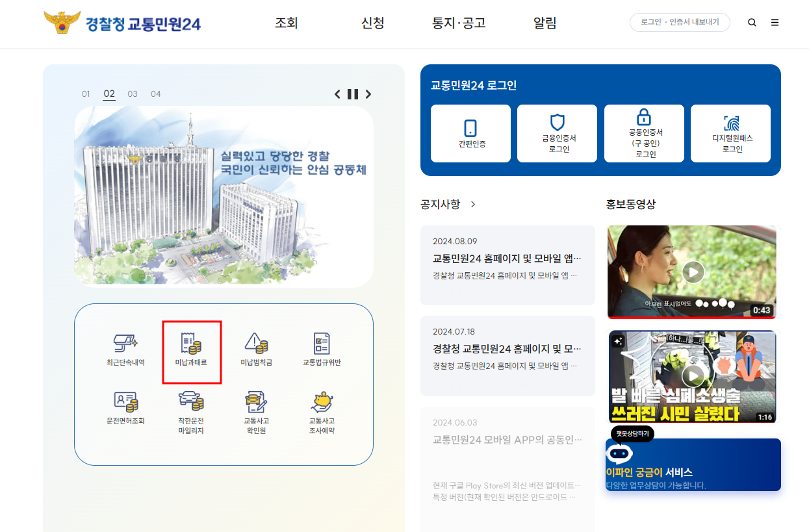Open the 교통사고 확인원 icon
This screenshot has width=809, height=532.
point(256,412)
